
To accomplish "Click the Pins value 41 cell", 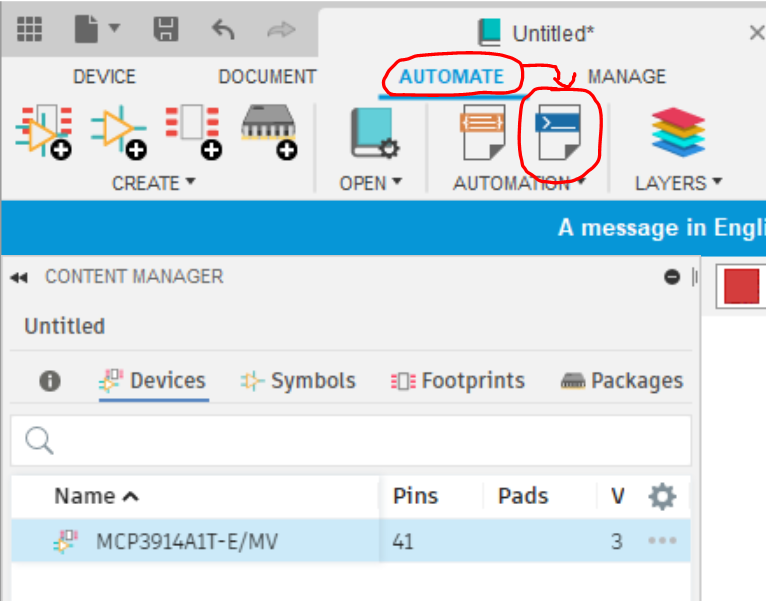I will [x=403, y=541].
